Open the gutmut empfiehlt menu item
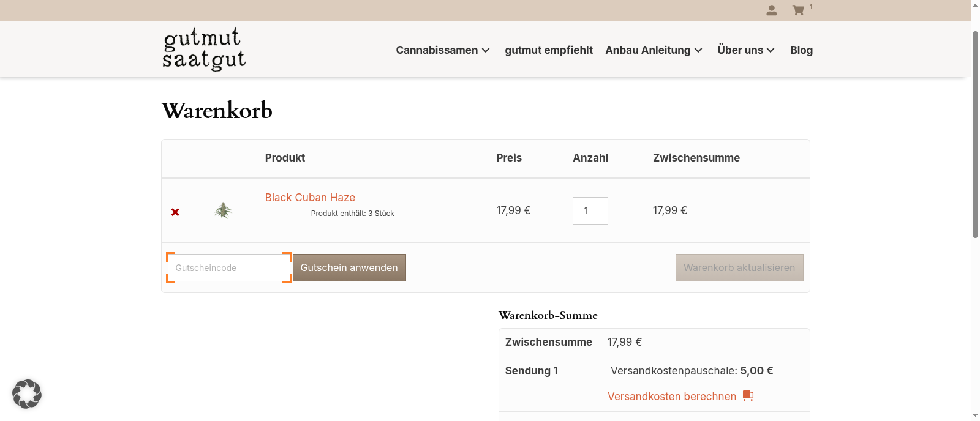980x421 pixels. pos(549,50)
